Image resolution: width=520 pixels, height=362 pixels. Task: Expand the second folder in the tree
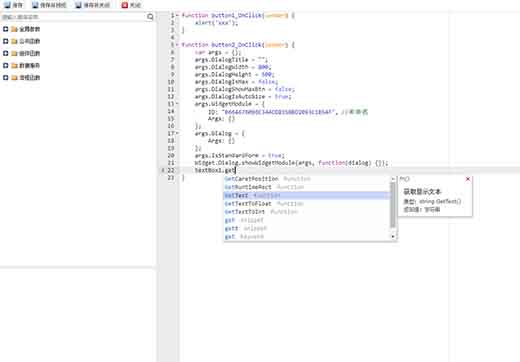pyautogui.click(x=5, y=41)
